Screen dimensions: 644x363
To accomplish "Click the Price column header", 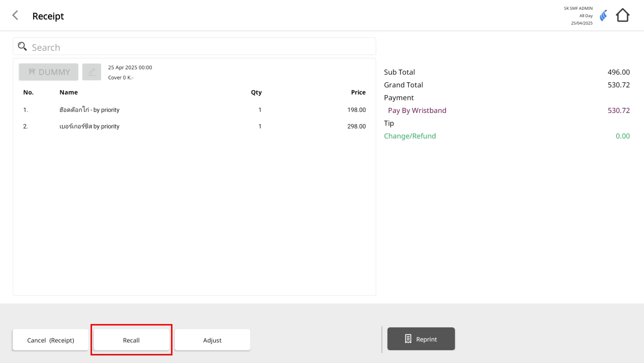I will pyautogui.click(x=358, y=92).
